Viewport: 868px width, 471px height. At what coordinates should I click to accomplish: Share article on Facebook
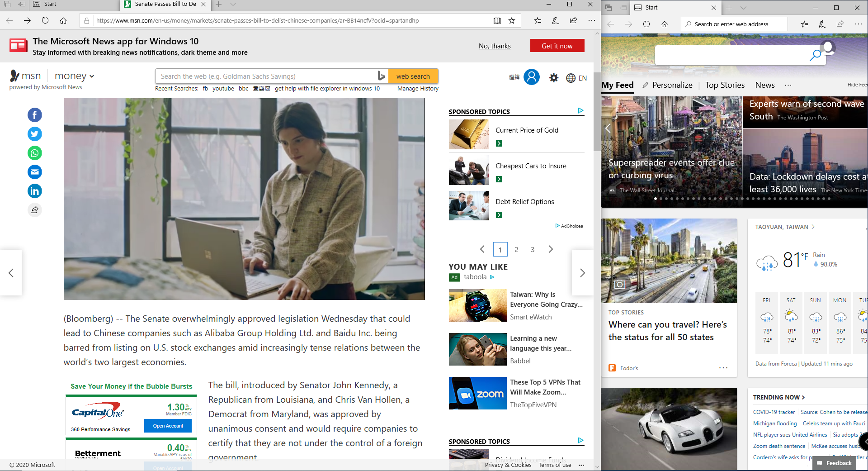tap(35, 115)
